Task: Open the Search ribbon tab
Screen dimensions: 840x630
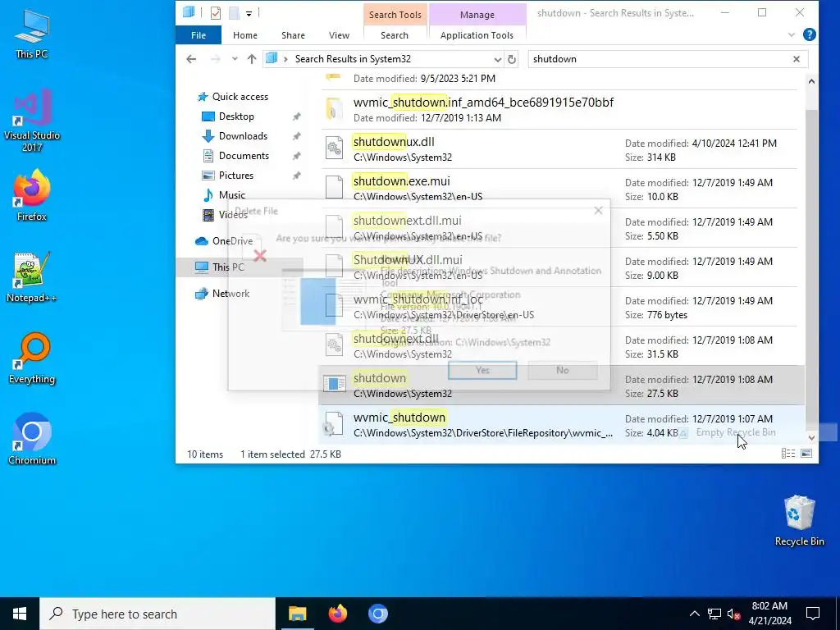Action: (x=395, y=35)
